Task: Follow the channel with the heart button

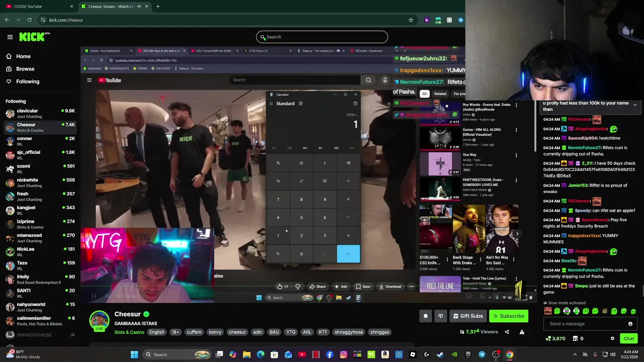Action: click(x=441, y=316)
